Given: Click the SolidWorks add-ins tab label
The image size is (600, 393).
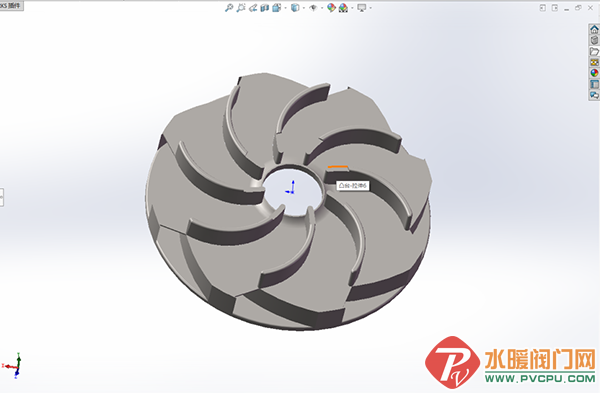Looking at the screenshot, I should 11,5.
